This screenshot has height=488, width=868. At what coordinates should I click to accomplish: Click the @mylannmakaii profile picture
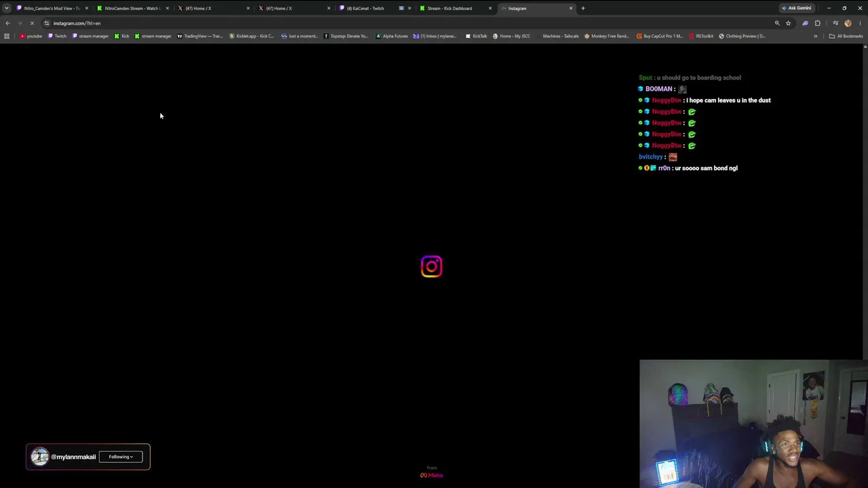click(39, 457)
